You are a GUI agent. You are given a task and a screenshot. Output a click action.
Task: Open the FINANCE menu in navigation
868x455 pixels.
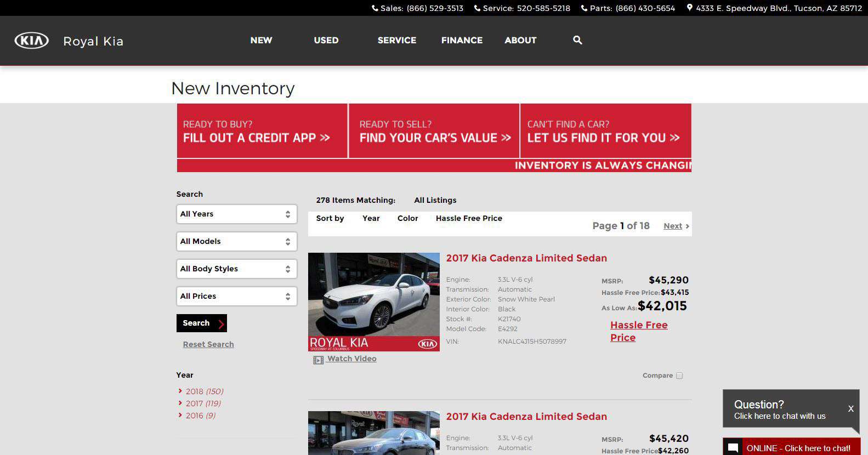point(462,40)
